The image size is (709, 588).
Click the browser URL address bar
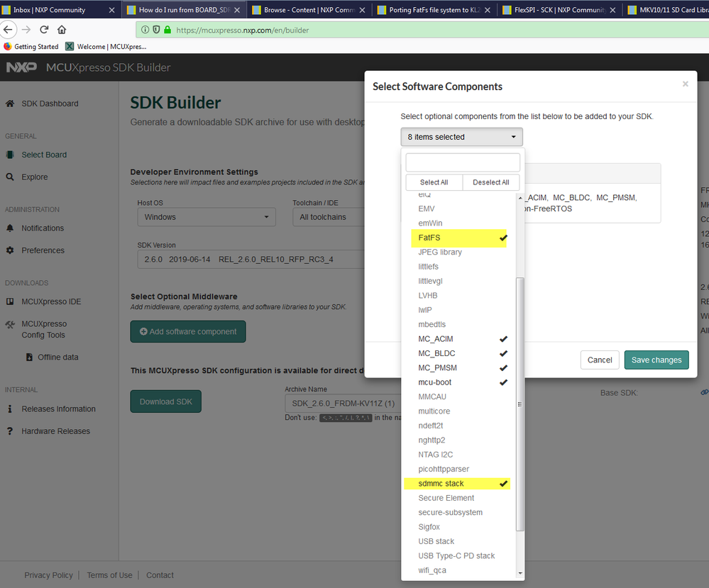(x=422, y=30)
